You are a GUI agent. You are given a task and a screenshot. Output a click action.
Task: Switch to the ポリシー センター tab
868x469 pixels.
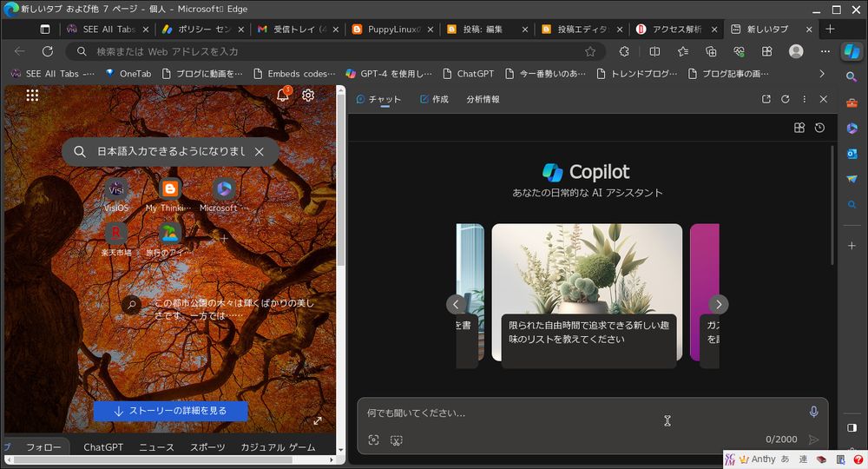pos(202,30)
